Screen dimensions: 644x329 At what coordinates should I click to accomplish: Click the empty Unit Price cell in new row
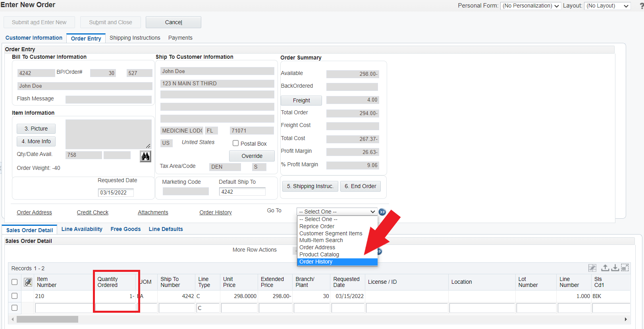coord(239,308)
